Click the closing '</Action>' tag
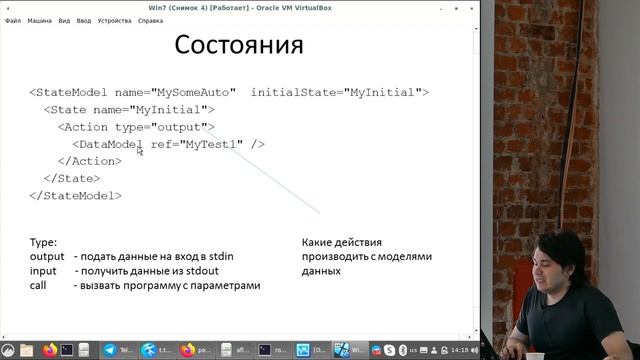640x360 pixels. (x=90, y=162)
